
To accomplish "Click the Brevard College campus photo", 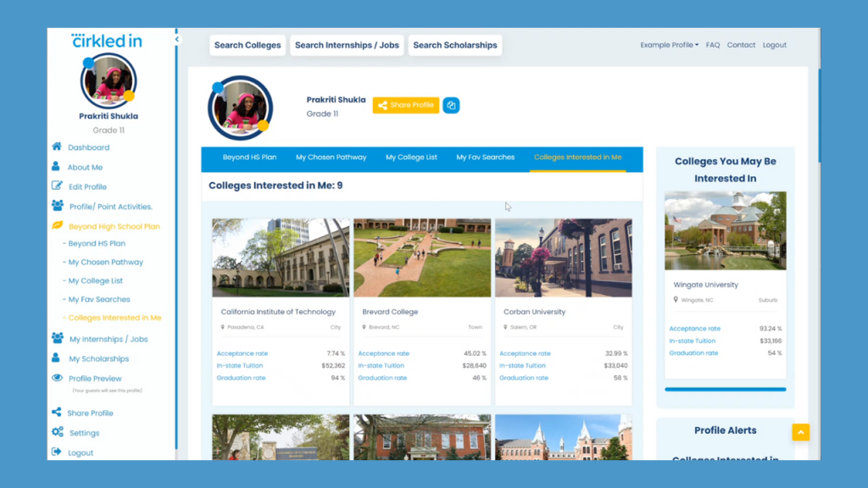I will click(x=422, y=258).
